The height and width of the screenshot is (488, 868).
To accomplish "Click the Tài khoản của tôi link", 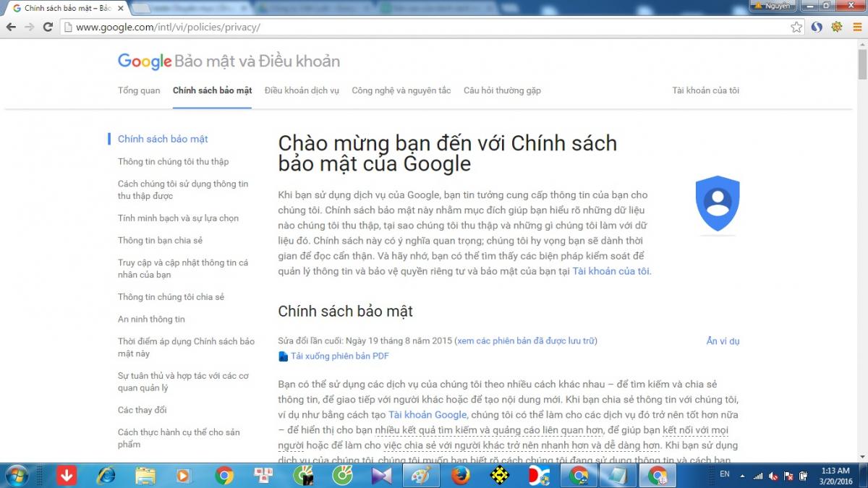I will tap(705, 90).
